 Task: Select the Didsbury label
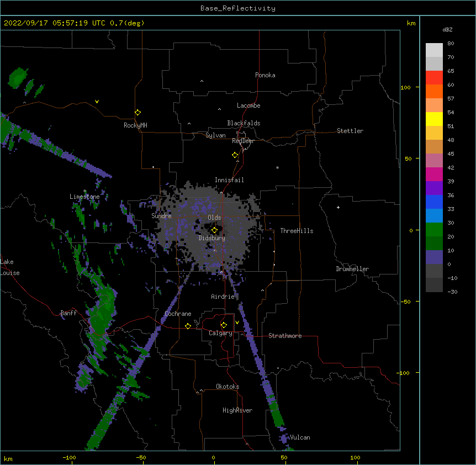(x=212, y=238)
